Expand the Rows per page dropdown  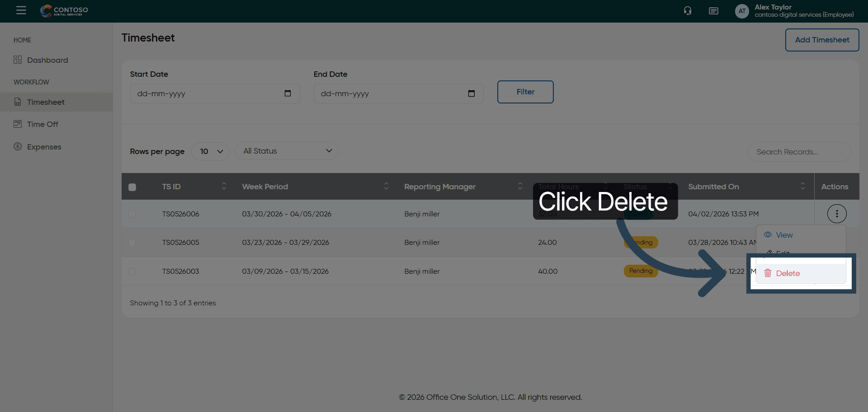coord(211,151)
